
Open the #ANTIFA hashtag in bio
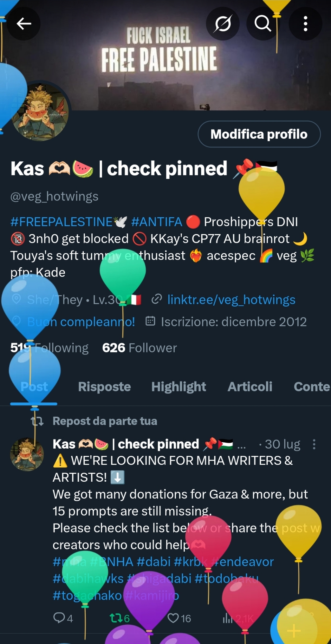point(157,222)
